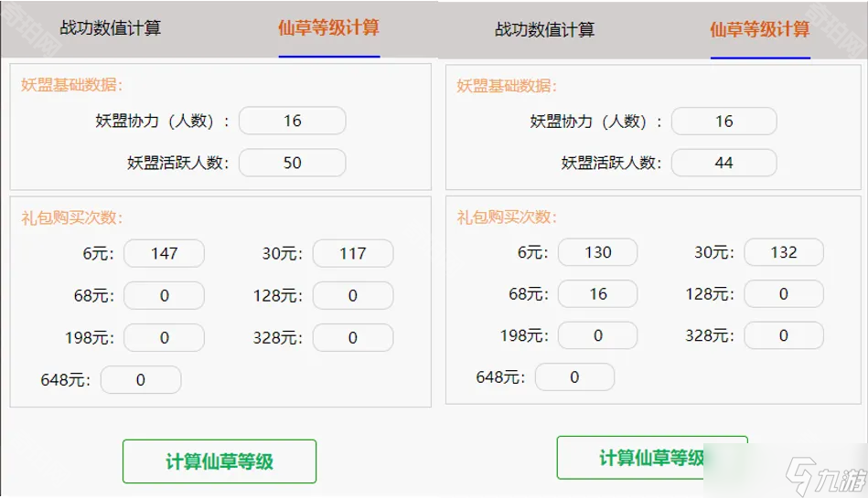Click 328元 field in right panel

[784, 335]
